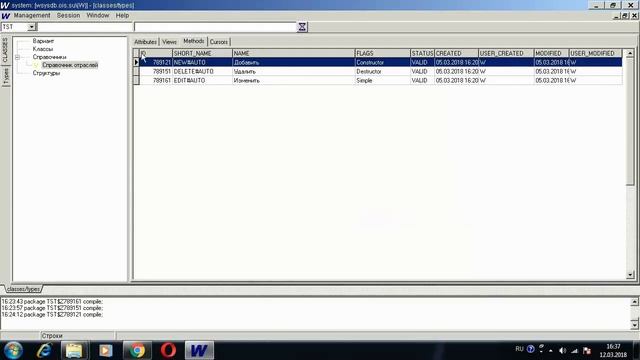Image resolution: width=640 pixels, height=360 pixels.
Task: Sort by the STATUS column header
Action: coord(422,53)
